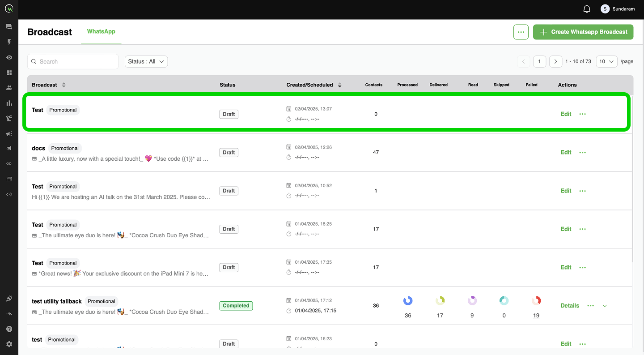Screen dimensions: 644x355
Task: Expand the test utility fallback row chevron
Action: coord(605,306)
